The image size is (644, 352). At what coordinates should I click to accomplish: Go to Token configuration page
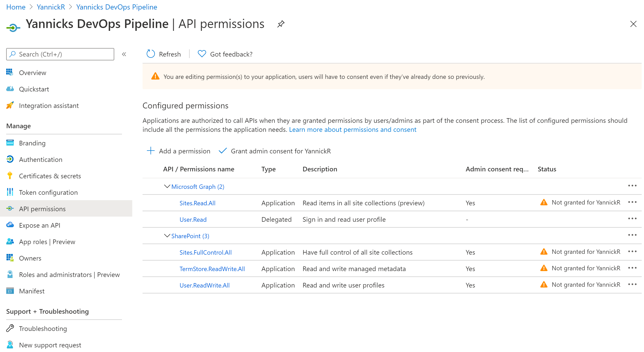point(48,192)
